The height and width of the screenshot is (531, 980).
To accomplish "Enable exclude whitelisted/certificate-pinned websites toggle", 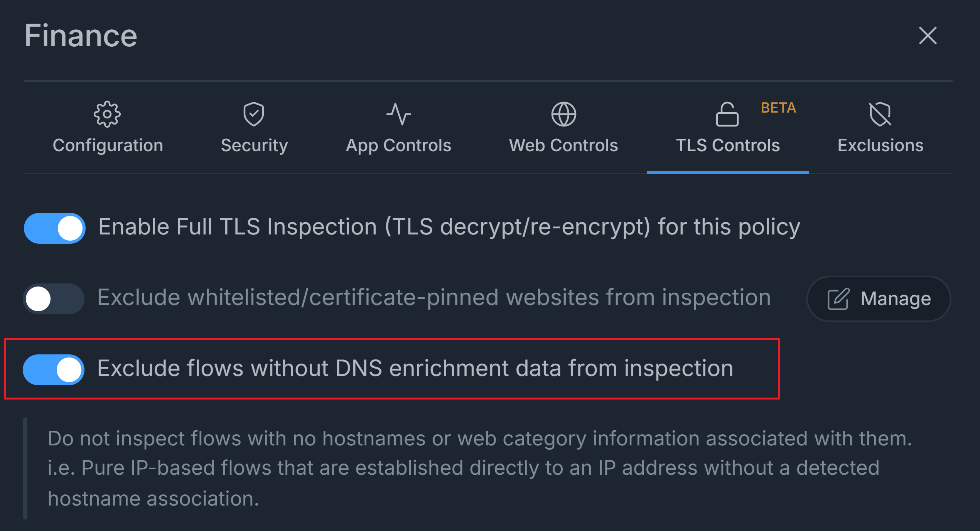I will 54,299.
